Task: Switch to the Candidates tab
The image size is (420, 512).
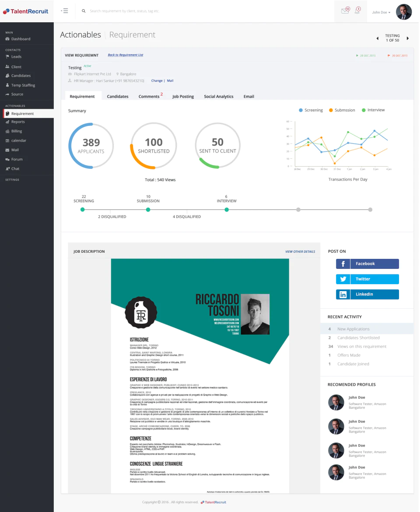Action: coord(118,97)
